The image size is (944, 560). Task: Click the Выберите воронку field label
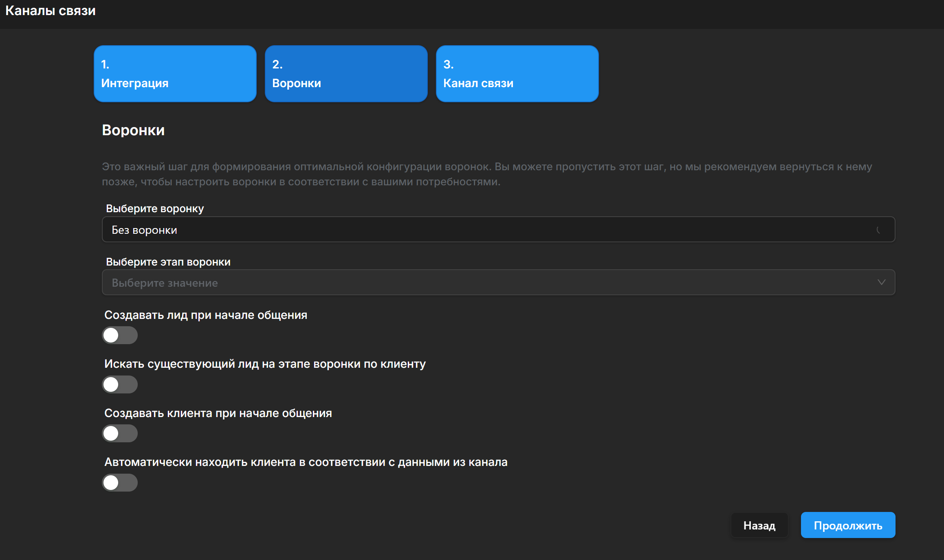click(155, 209)
